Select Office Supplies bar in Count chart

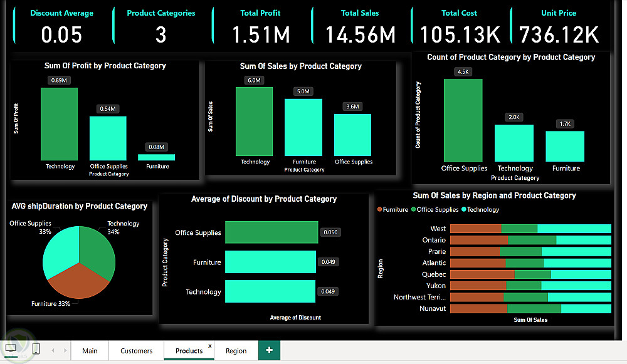(463, 120)
